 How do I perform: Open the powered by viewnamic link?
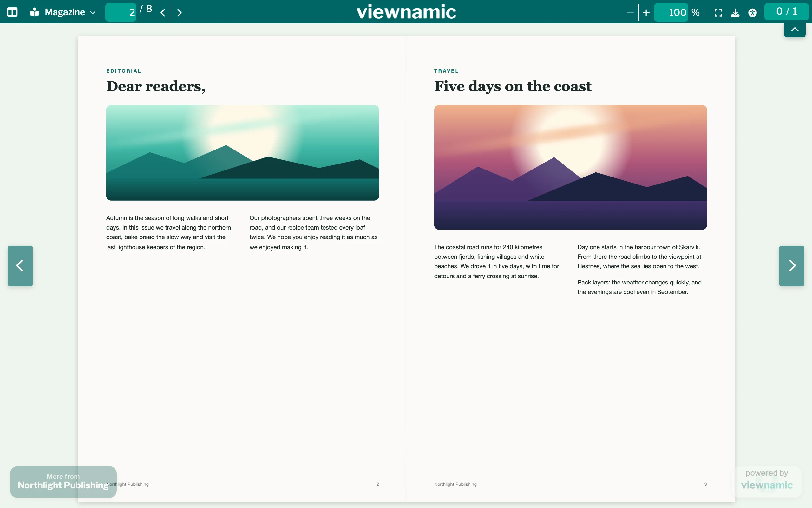point(767,481)
